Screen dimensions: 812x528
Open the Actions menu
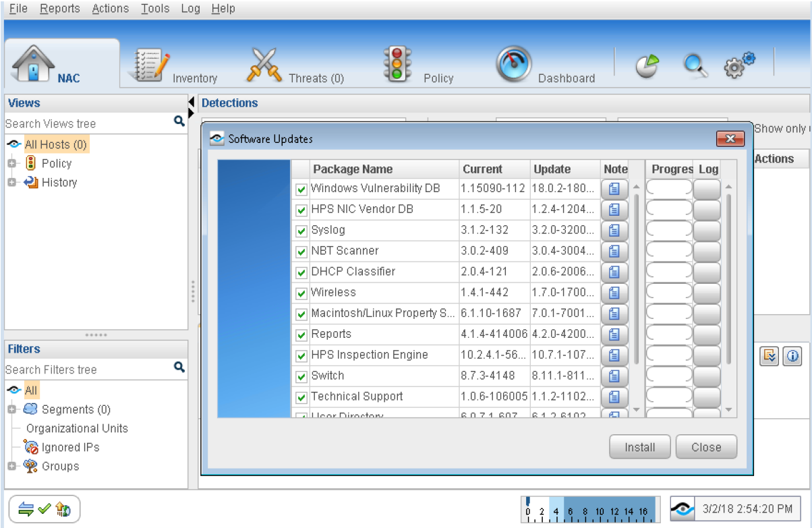coord(111,9)
